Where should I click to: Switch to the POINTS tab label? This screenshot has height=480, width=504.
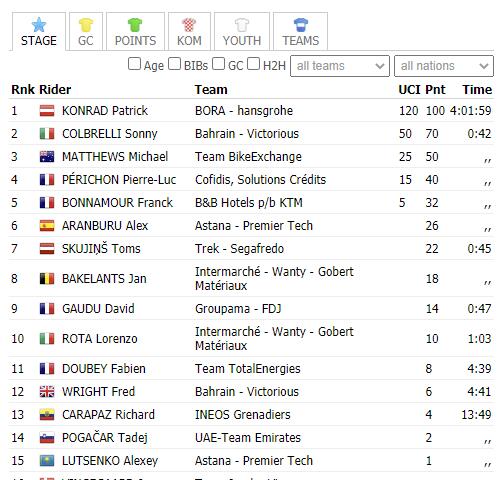(x=135, y=41)
